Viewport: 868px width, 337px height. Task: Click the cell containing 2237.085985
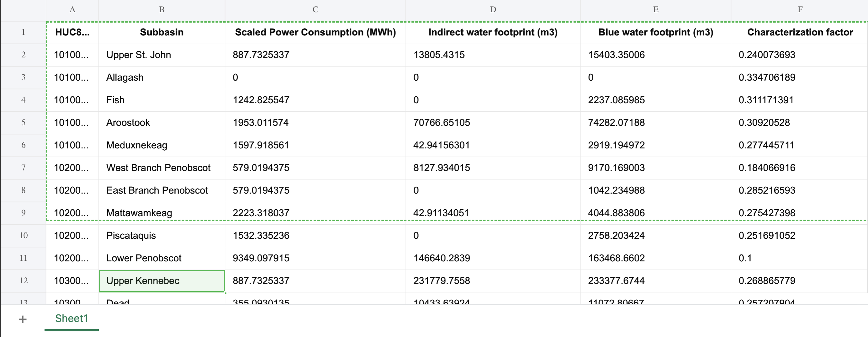tap(655, 100)
